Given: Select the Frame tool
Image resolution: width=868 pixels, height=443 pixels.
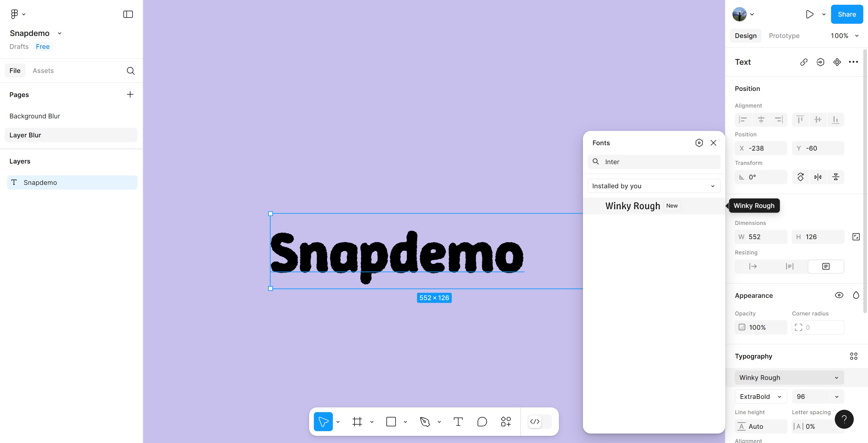Looking at the screenshot, I should coord(357,422).
